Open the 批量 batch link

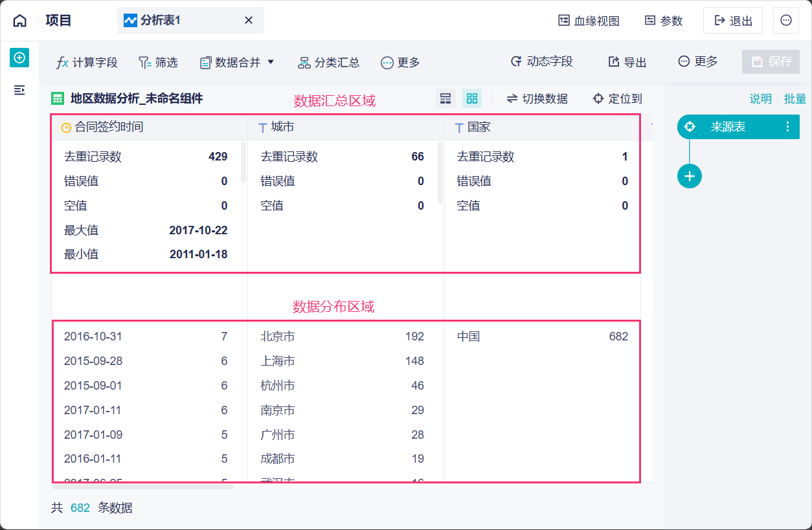point(795,98)
